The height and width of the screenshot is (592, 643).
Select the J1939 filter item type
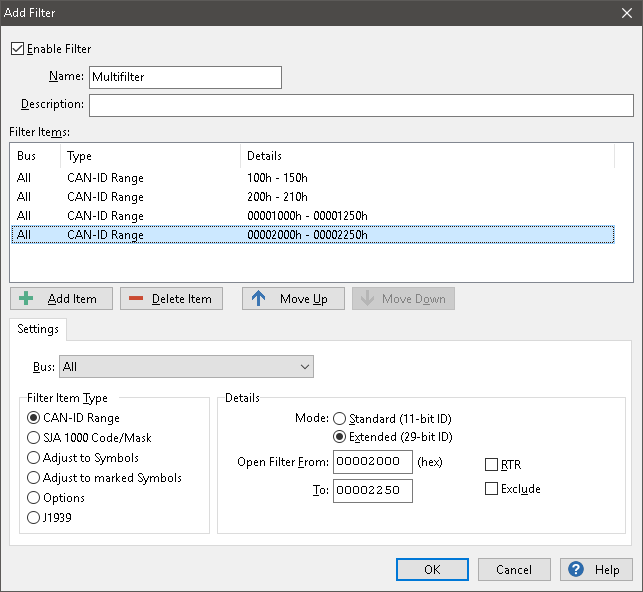34,518
